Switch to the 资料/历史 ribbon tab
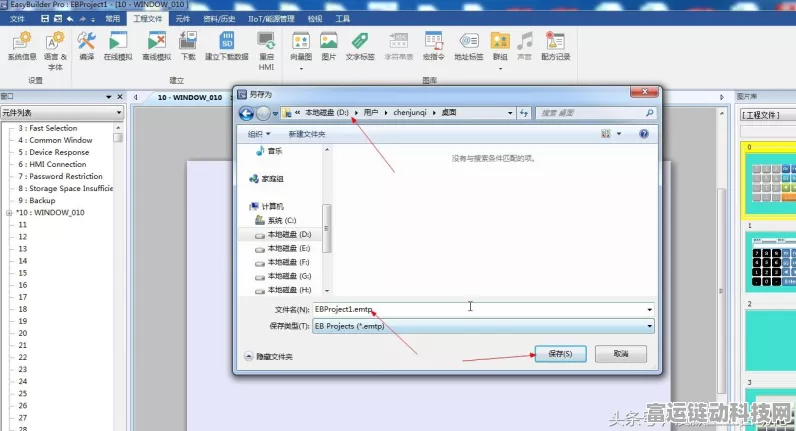 (x=219, y=19)
